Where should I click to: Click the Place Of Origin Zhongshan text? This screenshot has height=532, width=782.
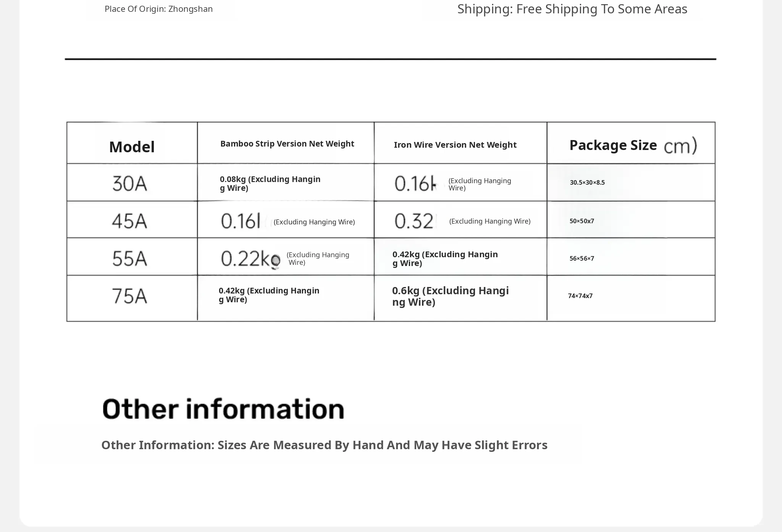[x=158, y=9]
